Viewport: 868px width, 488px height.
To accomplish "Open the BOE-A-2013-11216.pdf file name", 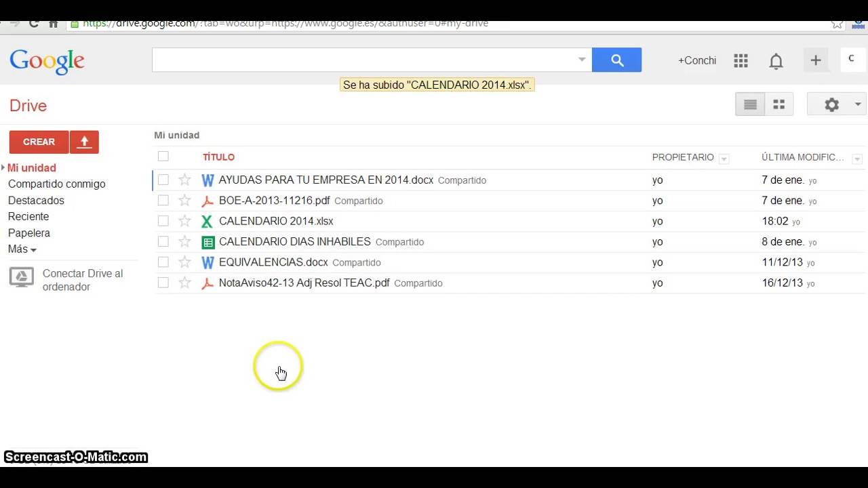I will [x=275, y=201].
